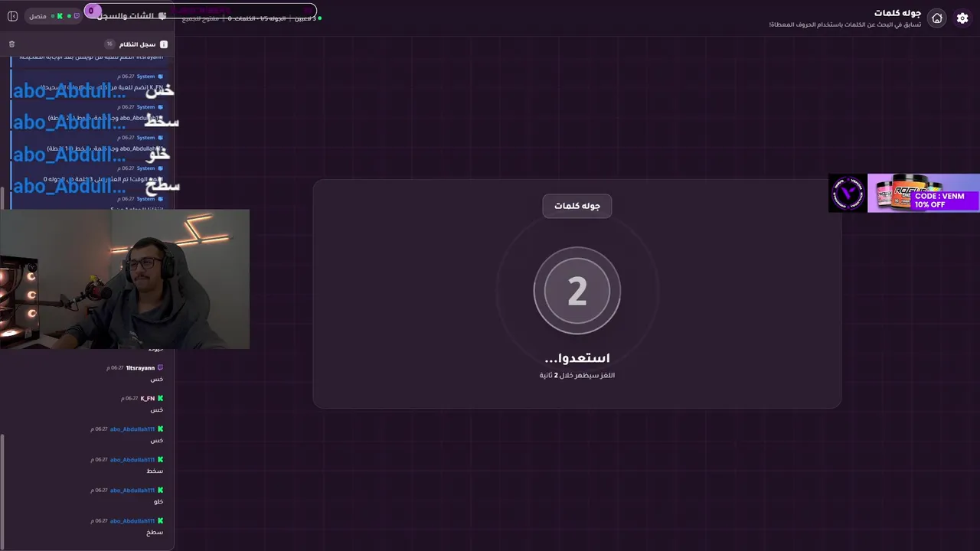This screenshot has height=551, width=980.
Task: Click Twitch logo in connection status pill
Action: coord(77,16)
